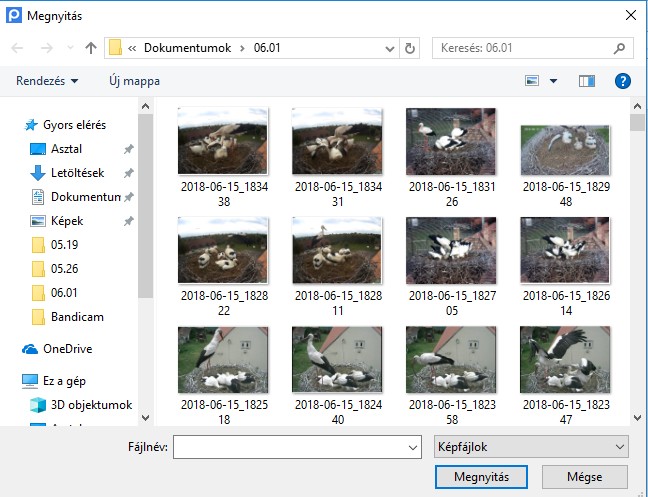Select Gyors elérés in the navigation pane

tap(65, 125)
